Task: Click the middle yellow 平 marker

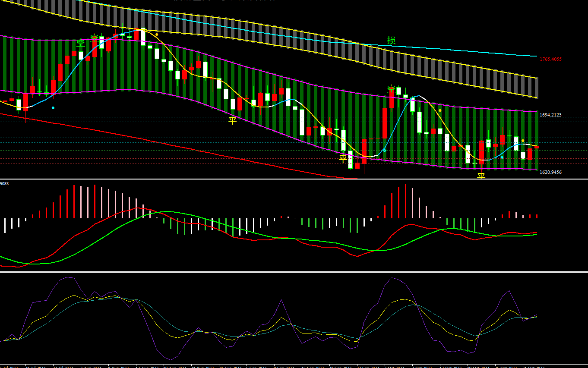Action: click(x=343, y=159)
